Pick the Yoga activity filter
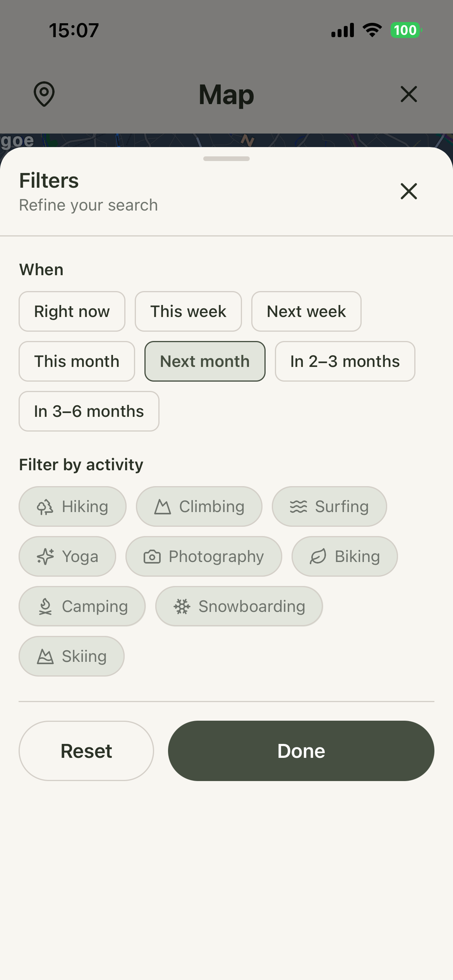This screenshot has height=980, width=453. (67, 556)
